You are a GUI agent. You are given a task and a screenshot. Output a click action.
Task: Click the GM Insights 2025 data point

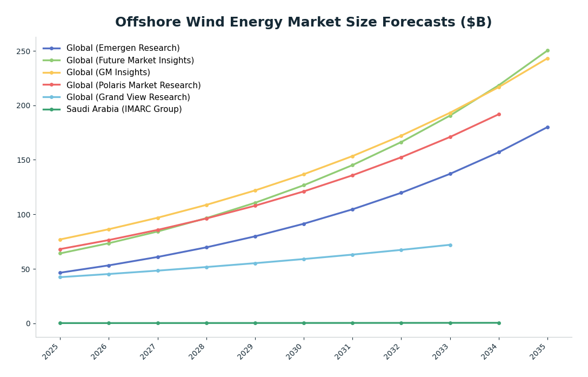point(61,240)
